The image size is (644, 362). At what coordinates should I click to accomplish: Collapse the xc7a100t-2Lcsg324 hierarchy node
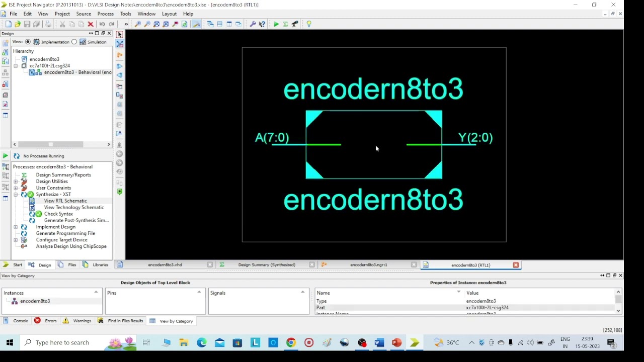tap(16, 66)
